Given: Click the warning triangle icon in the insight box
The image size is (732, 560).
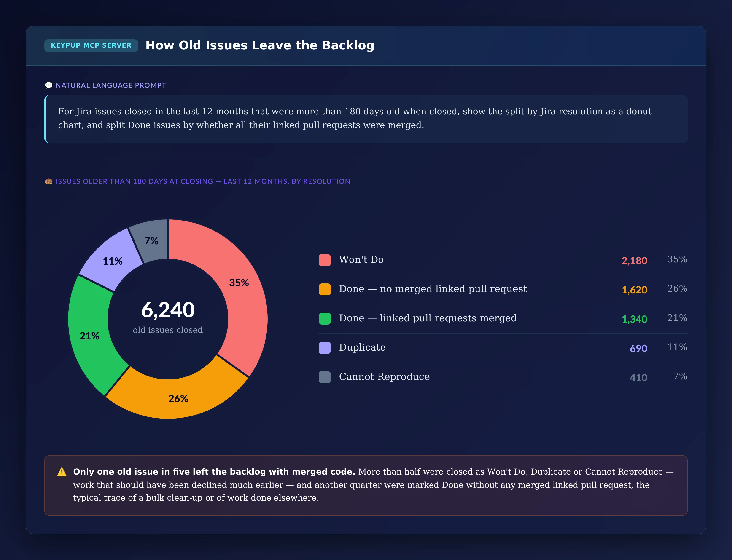Looking at the screenshot, I should click(x=62, y=472).
